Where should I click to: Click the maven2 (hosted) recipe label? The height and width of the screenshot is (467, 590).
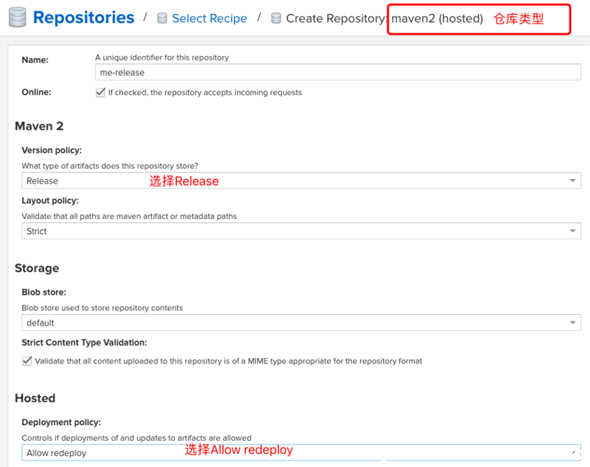point(437,18)
